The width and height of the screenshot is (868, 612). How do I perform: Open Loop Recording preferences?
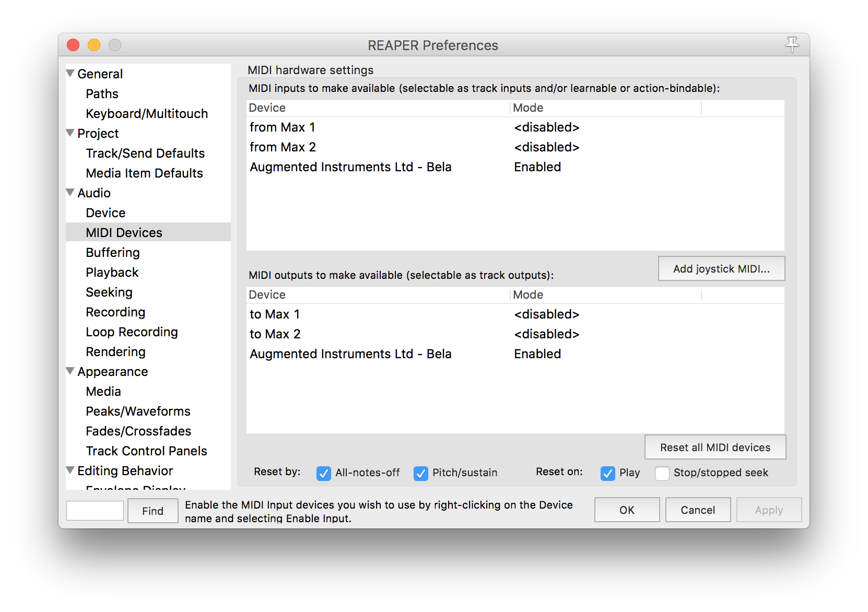click(x=132, y=332)
